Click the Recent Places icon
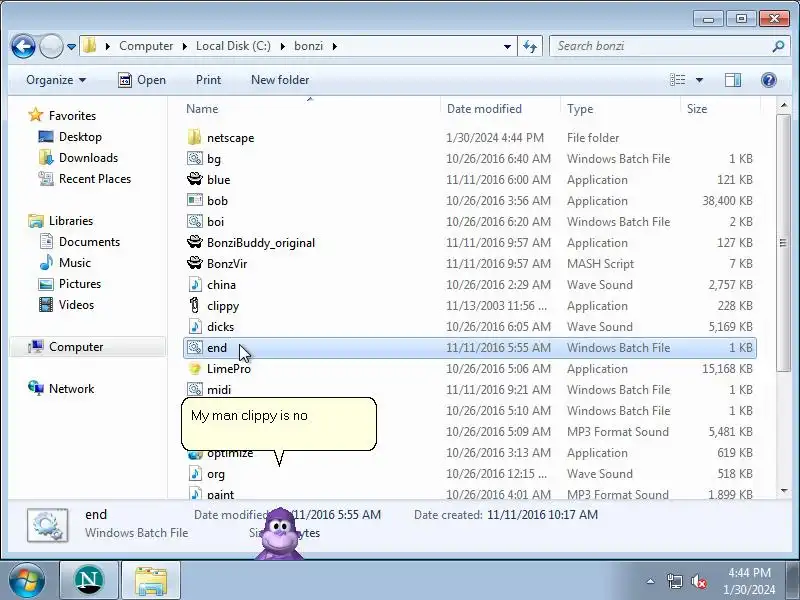 pos(46,179)
